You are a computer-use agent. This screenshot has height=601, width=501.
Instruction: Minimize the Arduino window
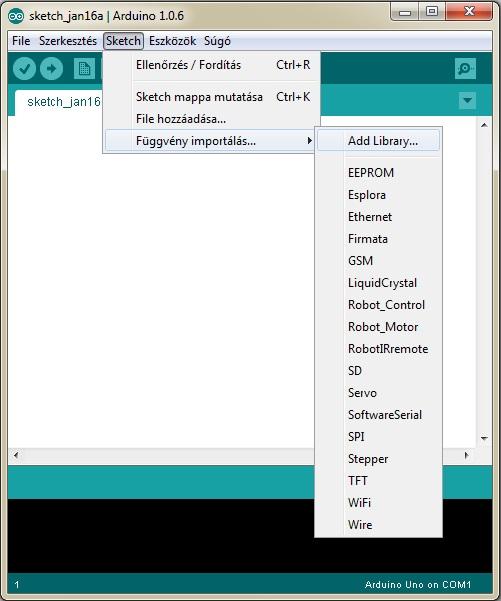(x=405, y=12)
